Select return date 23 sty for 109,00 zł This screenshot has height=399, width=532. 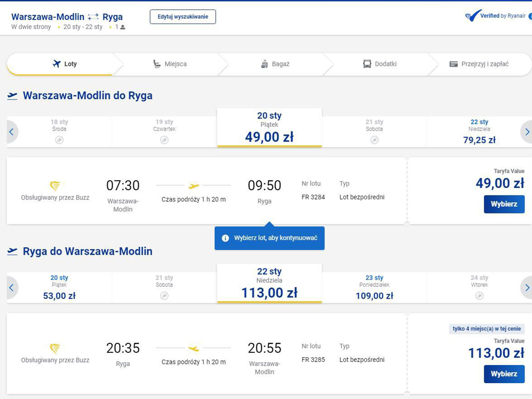(x=374, y=288)
